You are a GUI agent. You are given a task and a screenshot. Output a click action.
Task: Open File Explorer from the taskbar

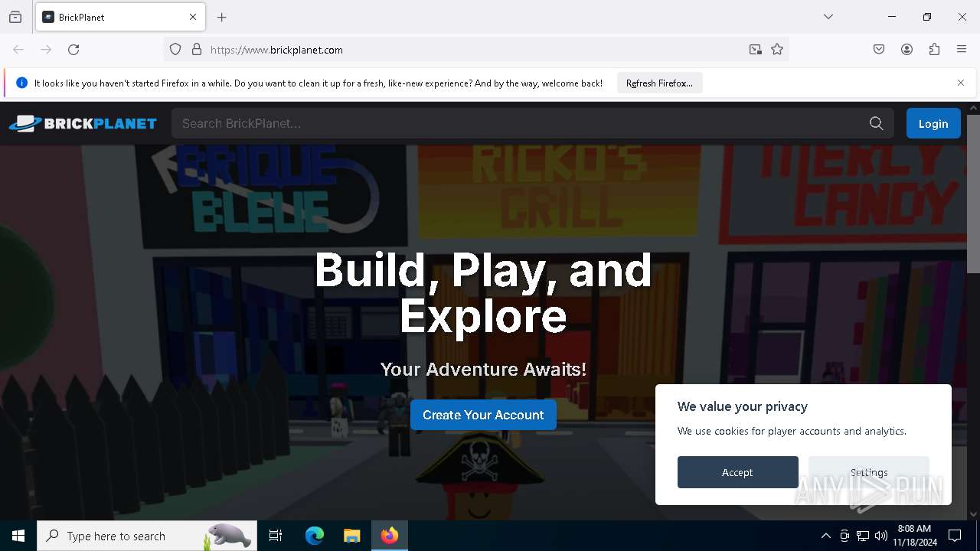[x=351, y=536]
